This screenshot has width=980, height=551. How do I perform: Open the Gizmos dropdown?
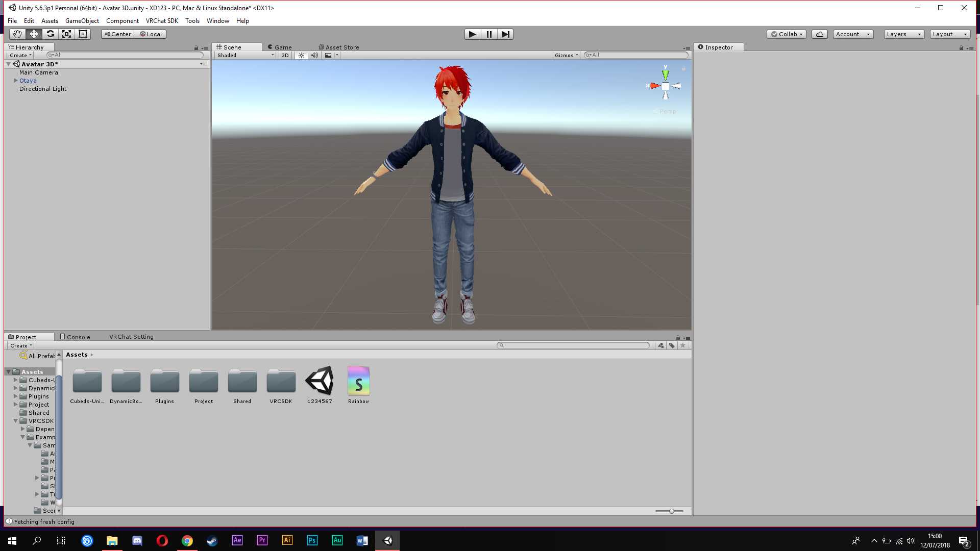(566, 55)
